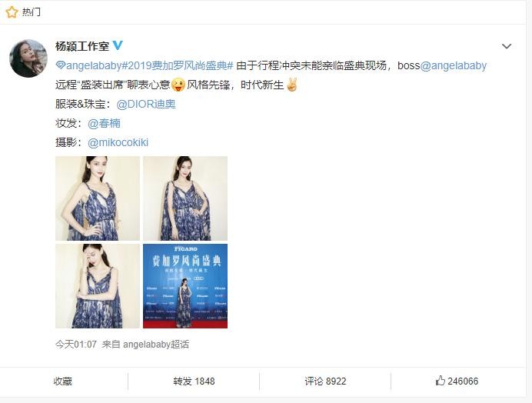This screenshot has width=532, height=403.
Task: Open the 杨颖工作室 profile avatar
Action: tap(28, 58)
